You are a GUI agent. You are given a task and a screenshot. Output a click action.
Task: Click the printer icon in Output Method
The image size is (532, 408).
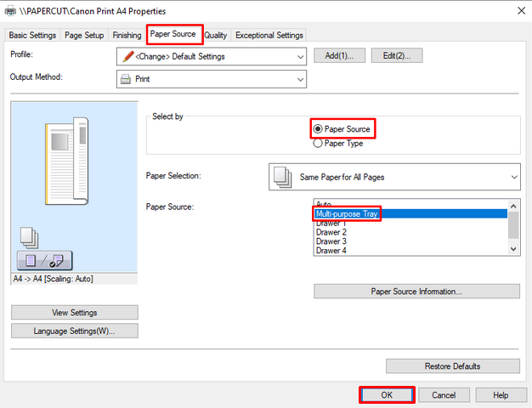(x=126, y=79)
